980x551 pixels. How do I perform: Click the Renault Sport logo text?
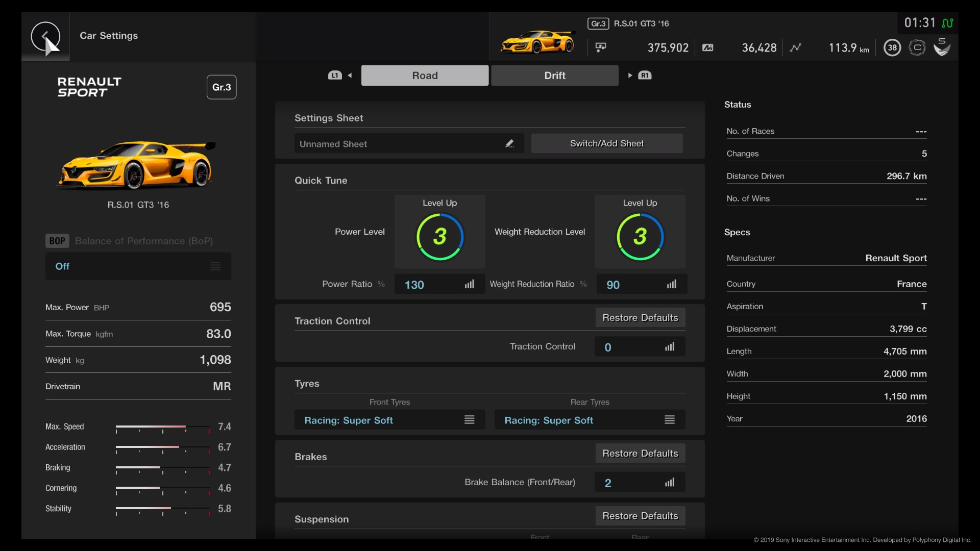click(x=89, y=87)
